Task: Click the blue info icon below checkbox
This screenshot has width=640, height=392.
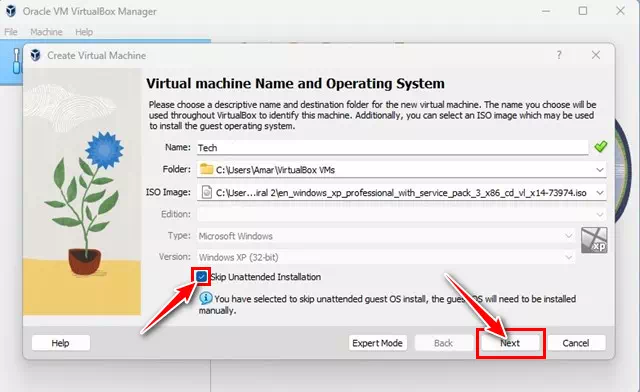Action: coord(205,298)
